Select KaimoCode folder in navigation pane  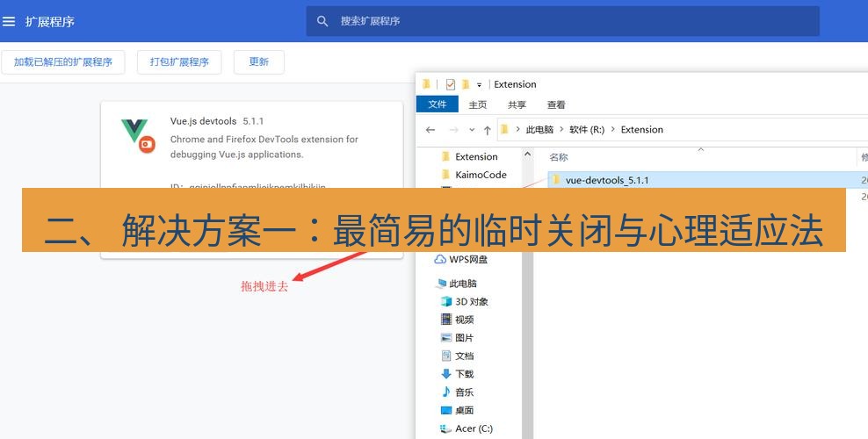(481, 175)
